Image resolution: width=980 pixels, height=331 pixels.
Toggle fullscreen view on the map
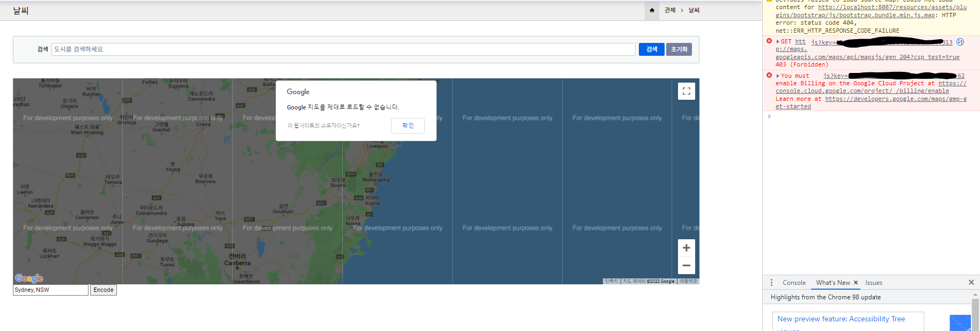(686, 91)
